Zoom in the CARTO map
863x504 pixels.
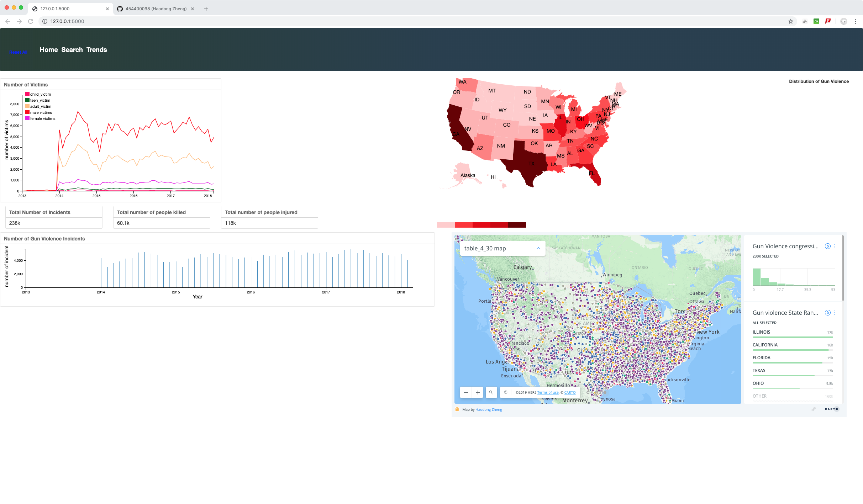[x=478, y=392]
